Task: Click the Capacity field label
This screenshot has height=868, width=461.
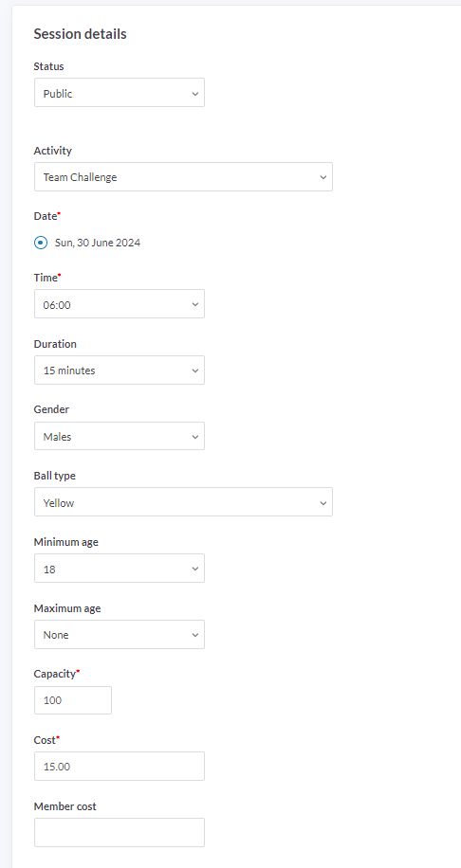Action: (55, 674)
